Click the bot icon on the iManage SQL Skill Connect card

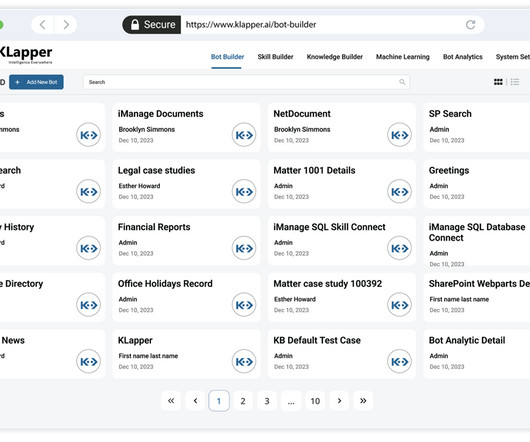tap(399, 248)
